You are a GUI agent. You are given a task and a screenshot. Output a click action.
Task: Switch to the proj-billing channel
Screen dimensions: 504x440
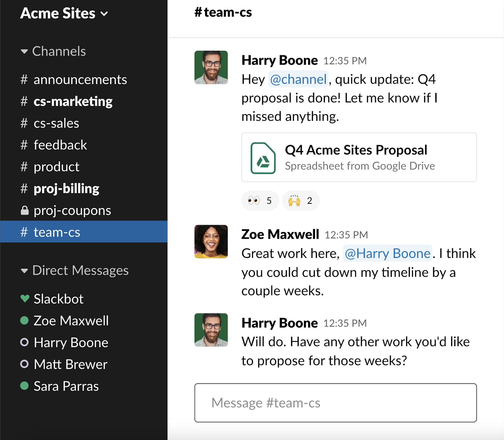click(x=66, y=188)
